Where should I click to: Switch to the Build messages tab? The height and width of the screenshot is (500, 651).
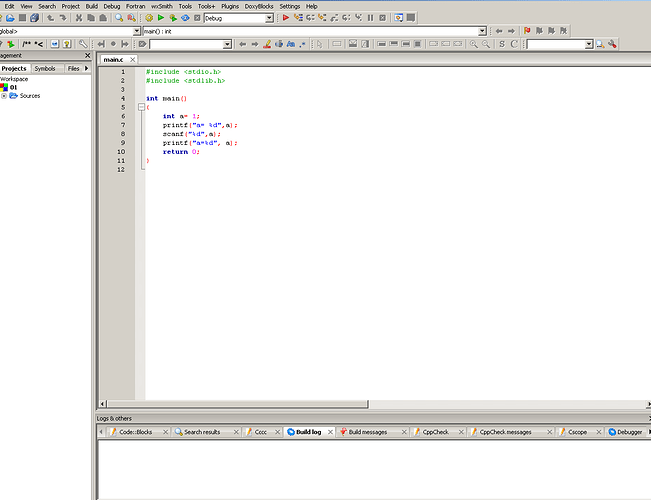point(367,432)
